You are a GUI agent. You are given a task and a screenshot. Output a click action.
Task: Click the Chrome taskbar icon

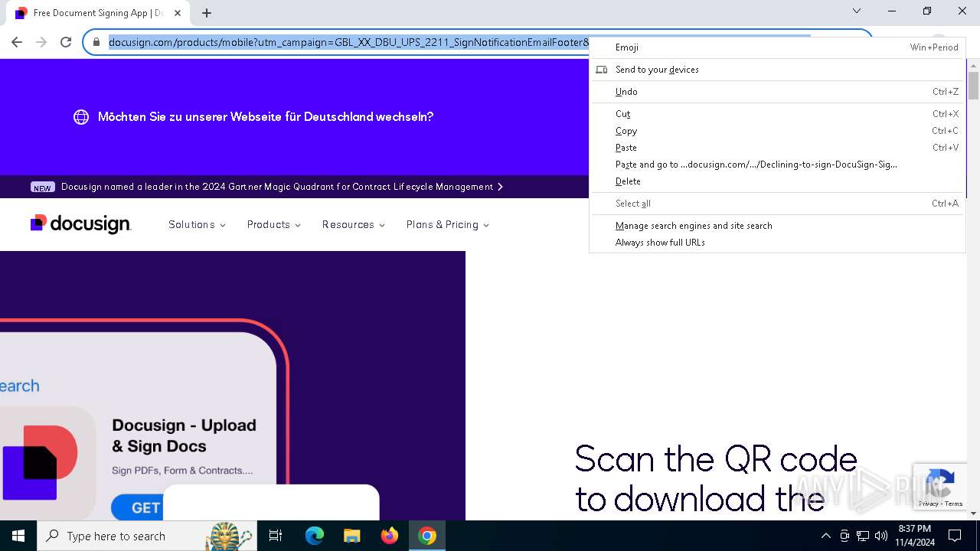[427, 536]
